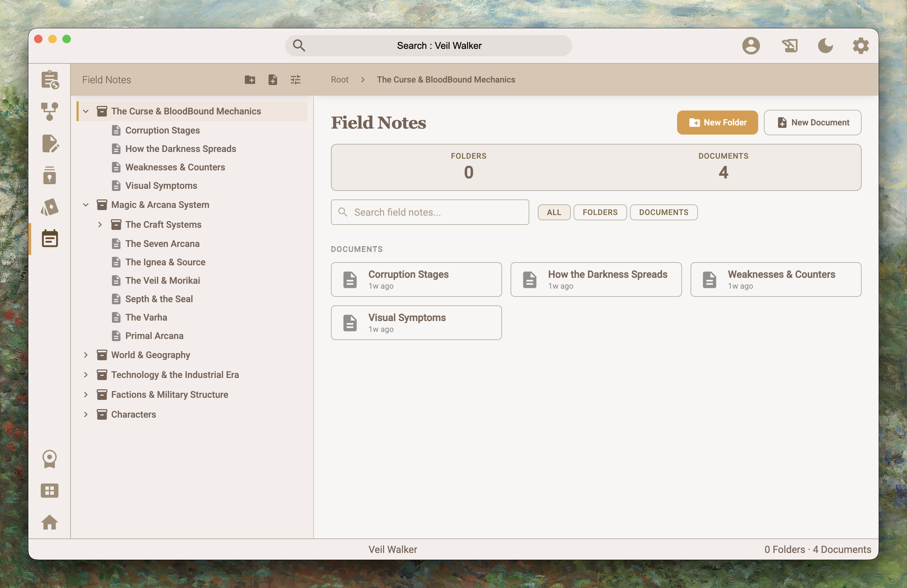This screenshot has height=588, width=907.
Task: Open the filter options icon in toolbar
Action: point(295,80)
